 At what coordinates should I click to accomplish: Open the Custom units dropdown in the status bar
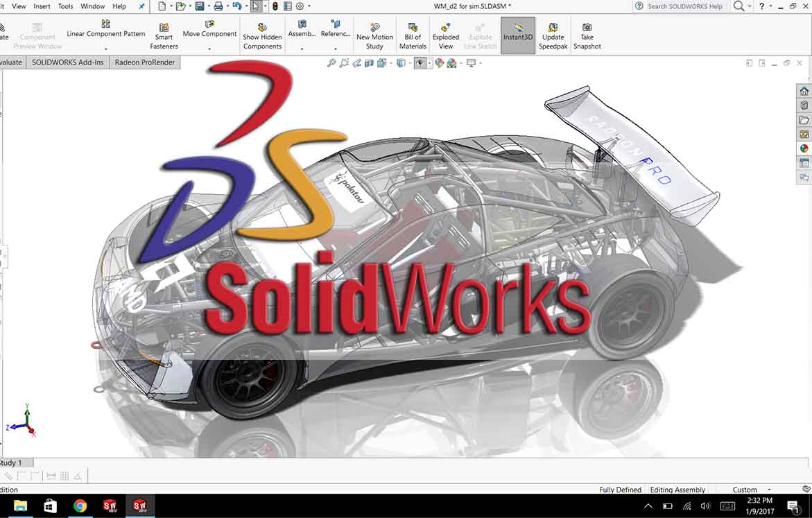(769, 490)
